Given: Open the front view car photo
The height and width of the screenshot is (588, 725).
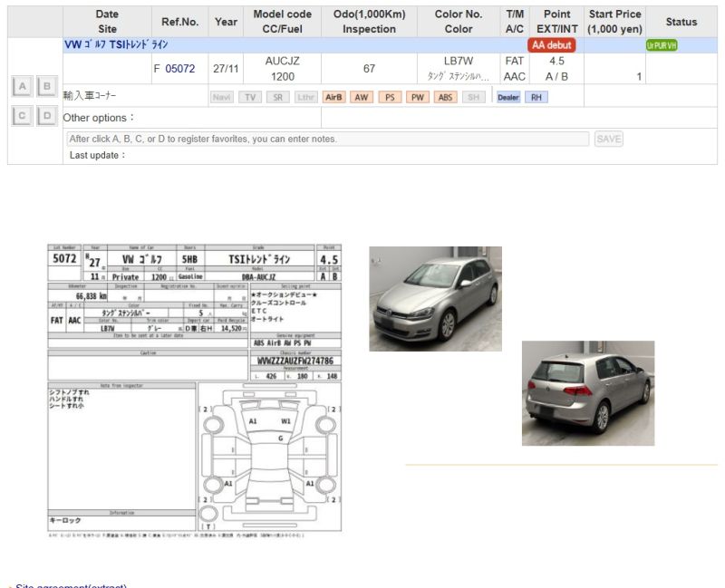Looking at the screenshot, I should (435, 299).
